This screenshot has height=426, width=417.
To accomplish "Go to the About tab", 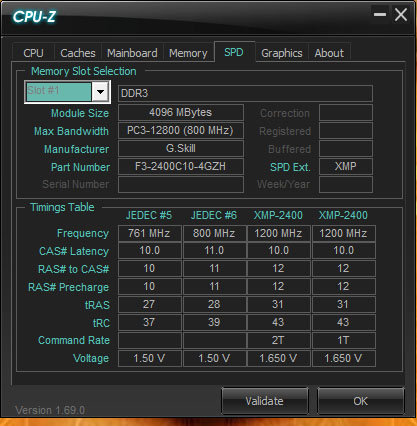I will tap(329, 53).
